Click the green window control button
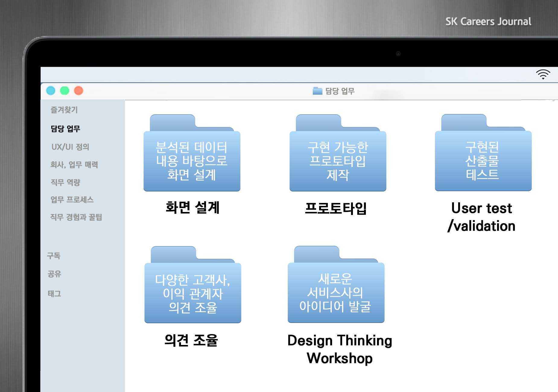Image resolution: width=558 pixels, height=392 pixels. click(x=65, y=90)
